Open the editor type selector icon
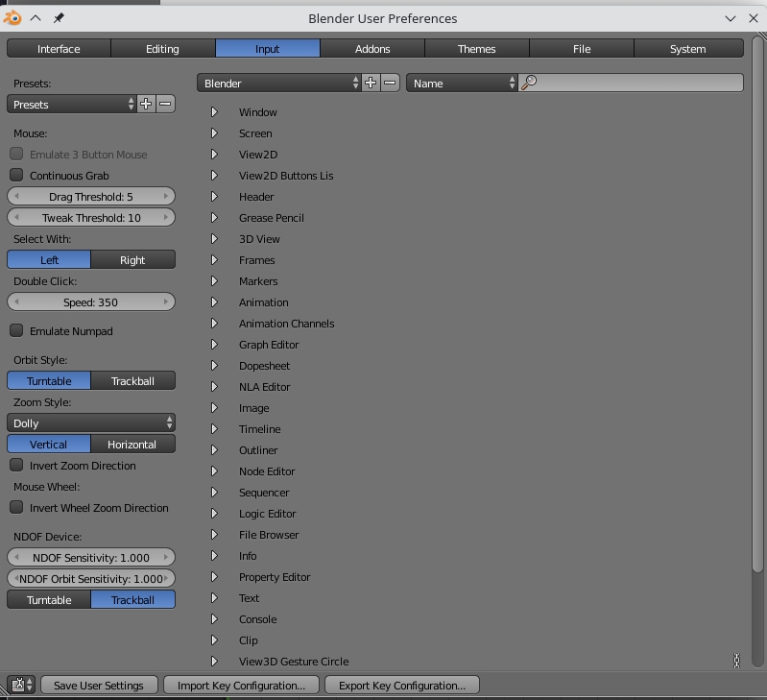 21,686
